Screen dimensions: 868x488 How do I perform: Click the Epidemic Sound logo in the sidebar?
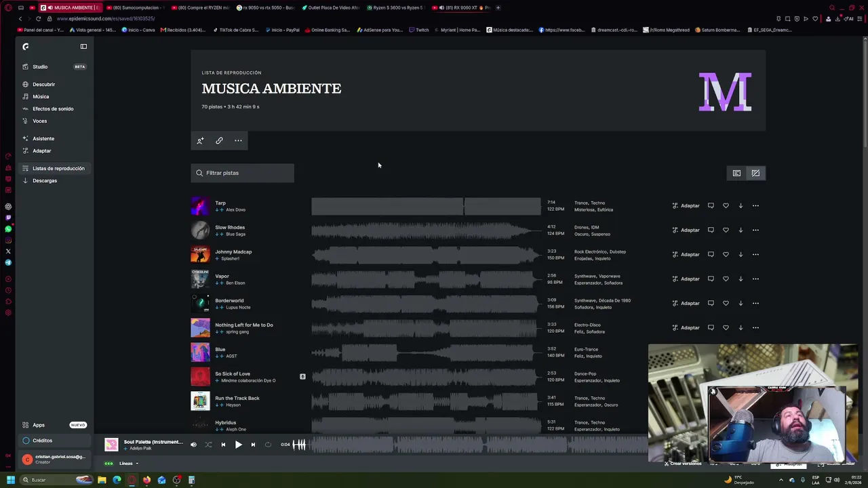point(26,46)
